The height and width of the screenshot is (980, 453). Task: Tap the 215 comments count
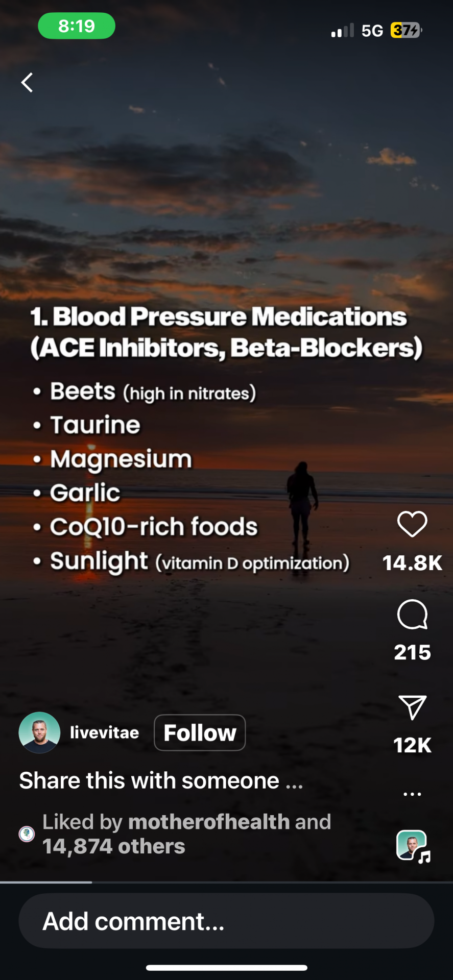[x=412, y=652]
